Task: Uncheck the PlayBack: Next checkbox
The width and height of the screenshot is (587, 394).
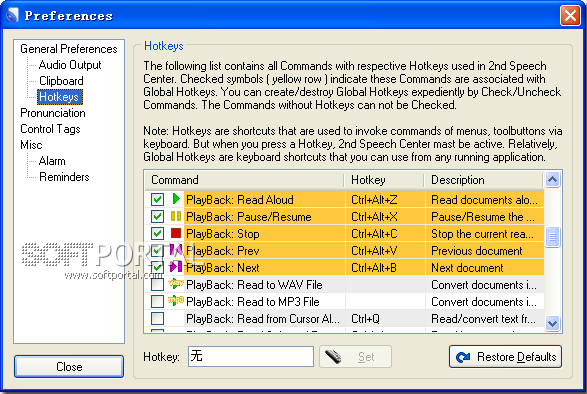Action: [x=157, y=267]
